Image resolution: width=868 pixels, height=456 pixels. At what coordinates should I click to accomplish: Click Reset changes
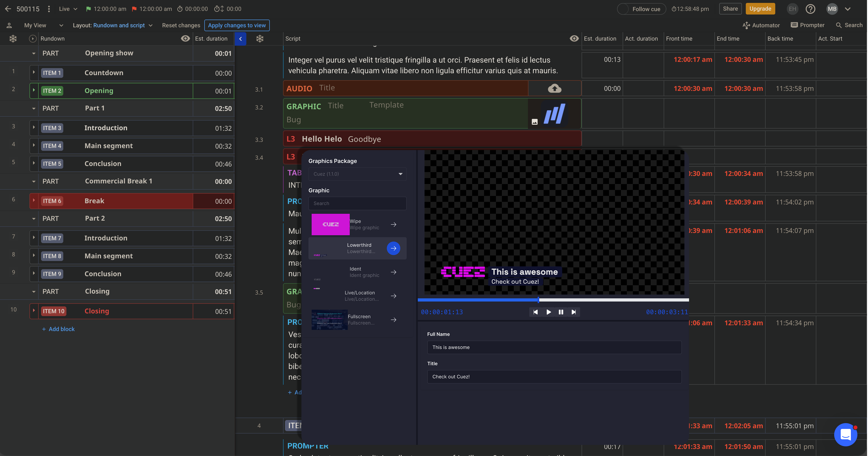181,25
